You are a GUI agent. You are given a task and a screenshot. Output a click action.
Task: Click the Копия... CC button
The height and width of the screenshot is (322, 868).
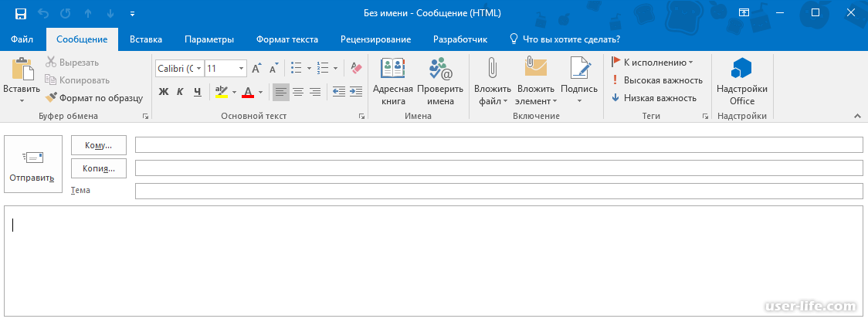[x=99, y=168]
